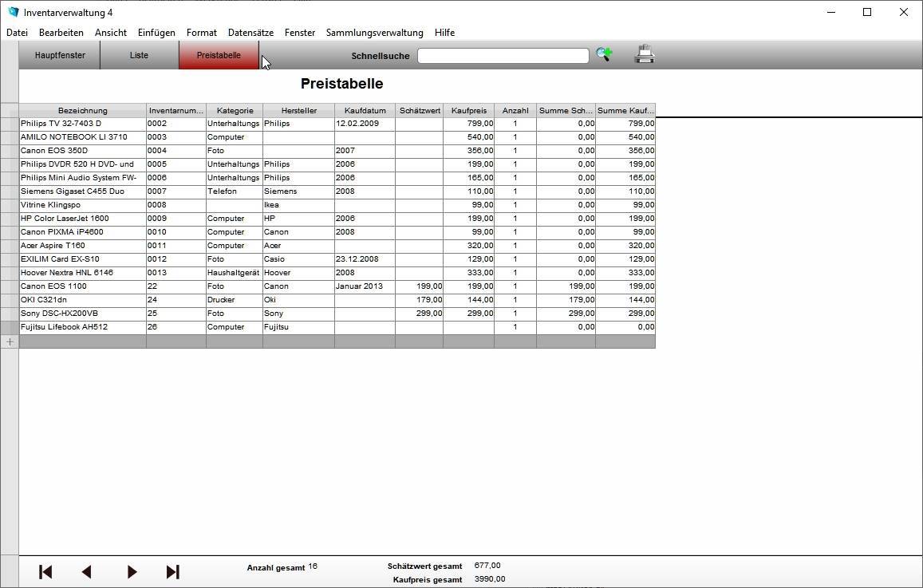Switch to the Liste tab

[139, 56]
